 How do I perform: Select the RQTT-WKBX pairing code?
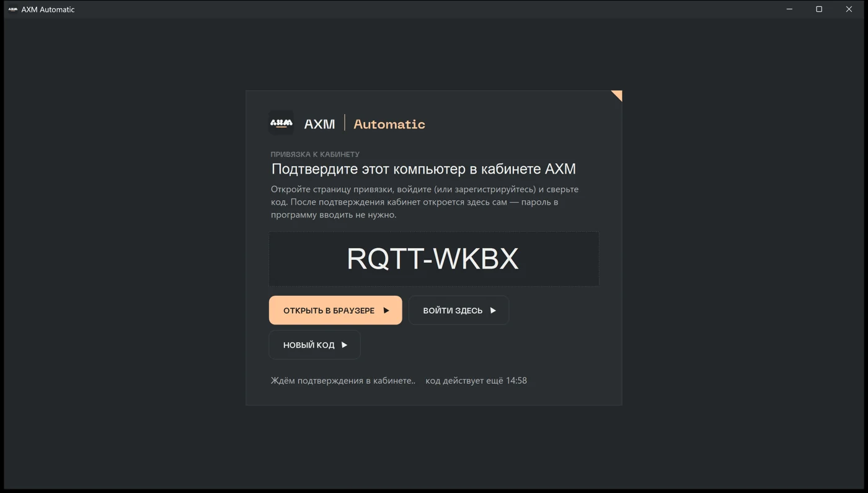pyautogui.click(x=433, y=259)
